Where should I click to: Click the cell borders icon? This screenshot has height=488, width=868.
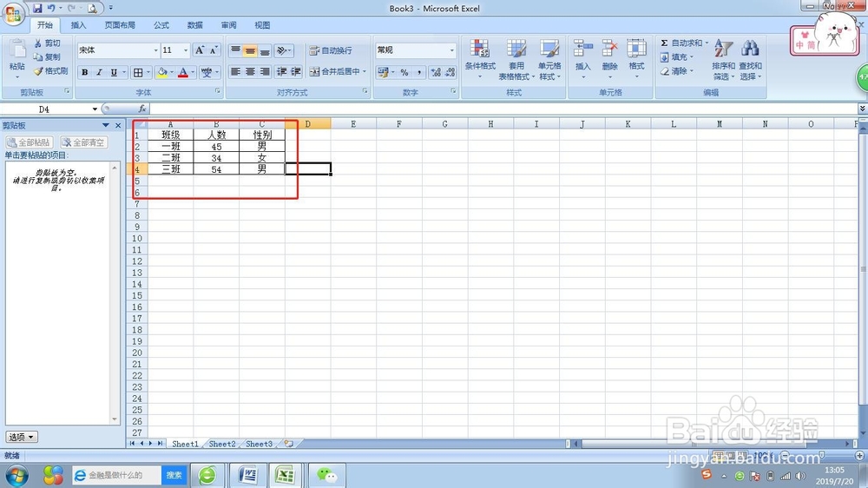pyautogui.click(x=138, y=72)
